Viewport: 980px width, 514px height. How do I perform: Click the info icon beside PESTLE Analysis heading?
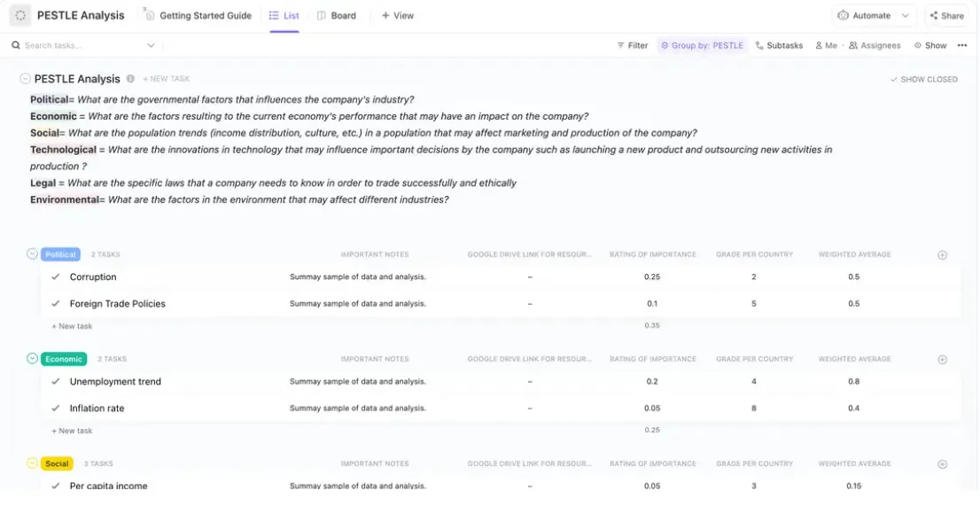click(x=130, y=79)
